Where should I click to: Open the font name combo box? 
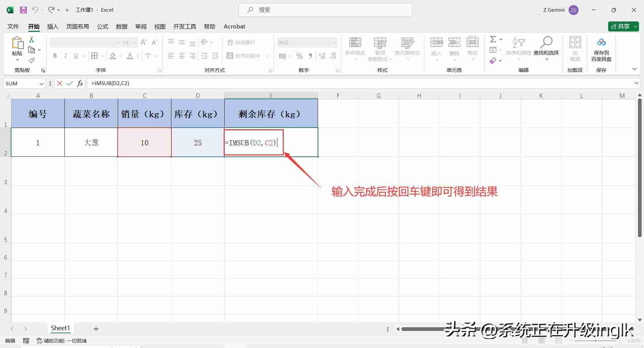tap(85, 43)
